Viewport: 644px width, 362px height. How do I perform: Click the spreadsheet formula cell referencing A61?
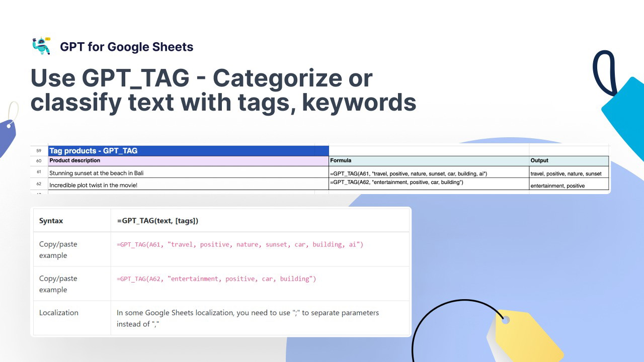coord(409,173)
